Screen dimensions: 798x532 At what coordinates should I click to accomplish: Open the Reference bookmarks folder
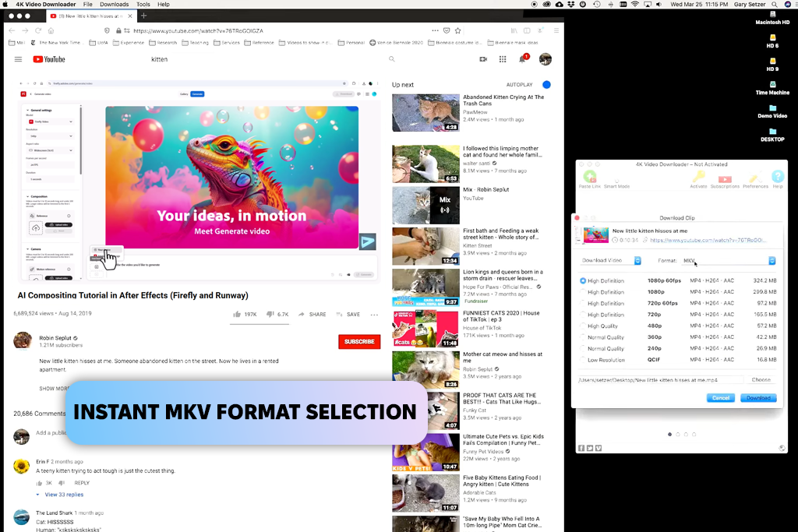point(259,43)
